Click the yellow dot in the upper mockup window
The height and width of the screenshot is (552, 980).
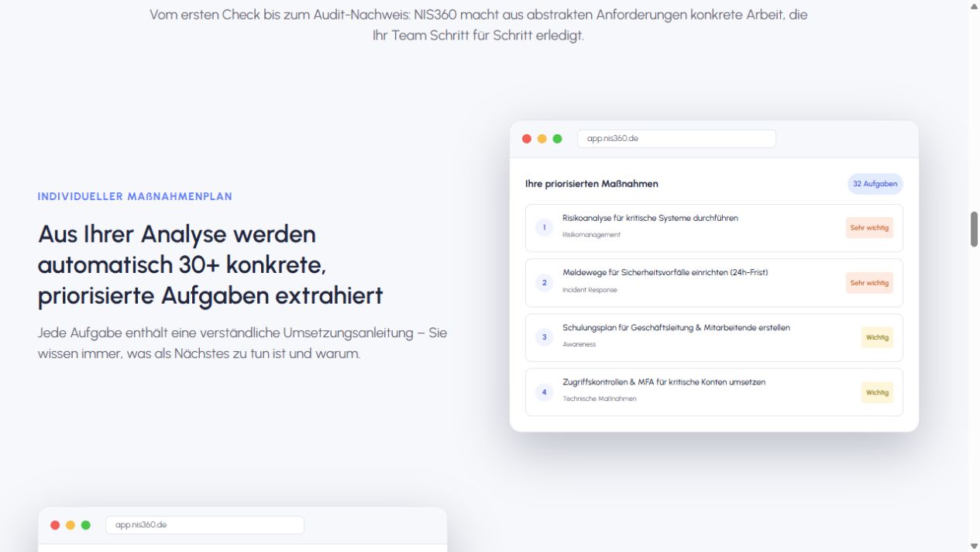pos(542,139)
